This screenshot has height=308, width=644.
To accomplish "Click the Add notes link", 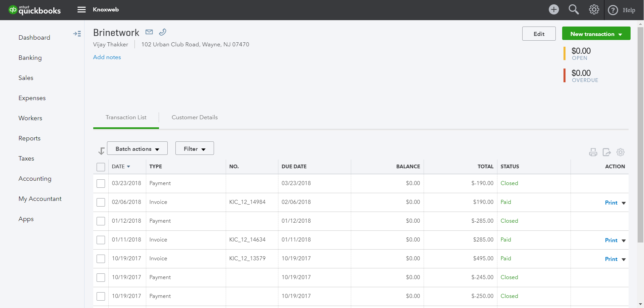I will [107, 57].
